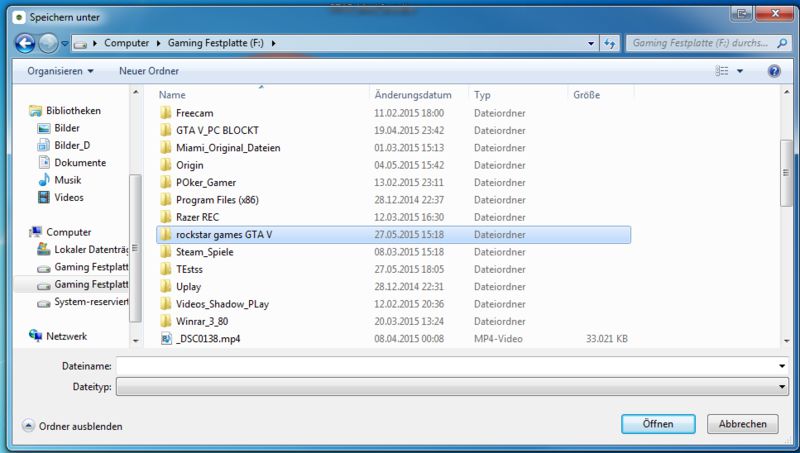
Task: Open the Organisieren menu
Action: point(60,72)
